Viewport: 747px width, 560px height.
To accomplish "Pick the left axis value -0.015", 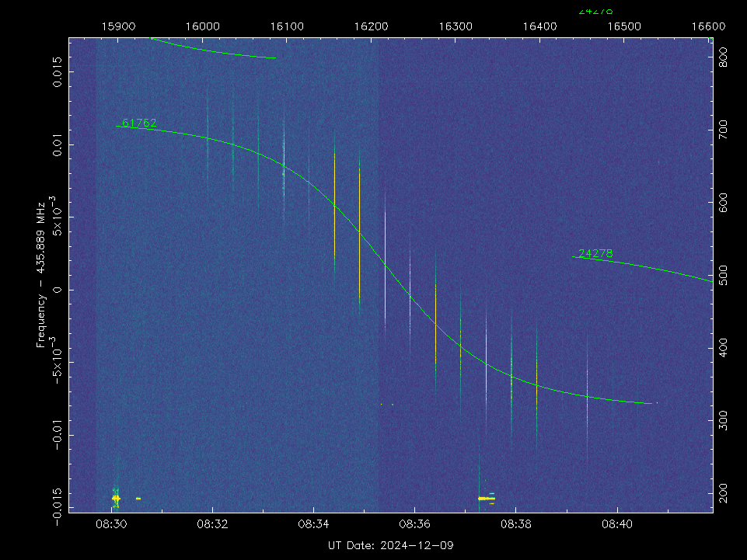I will [58, 506].
